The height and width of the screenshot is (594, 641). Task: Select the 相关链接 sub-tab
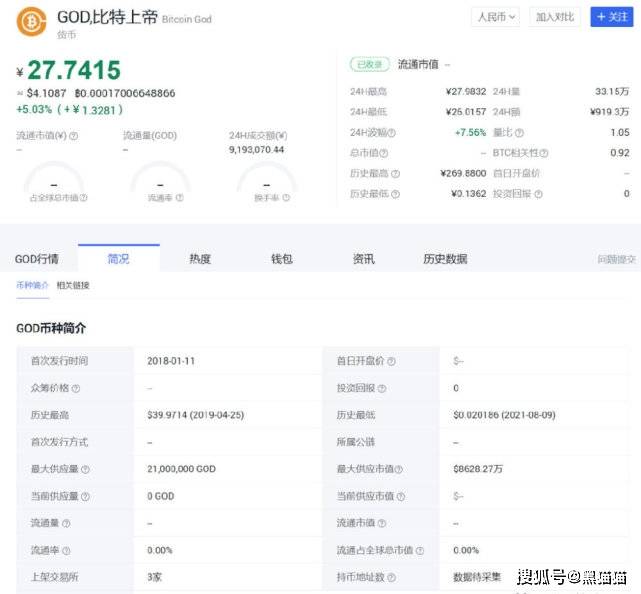point(73,285)
